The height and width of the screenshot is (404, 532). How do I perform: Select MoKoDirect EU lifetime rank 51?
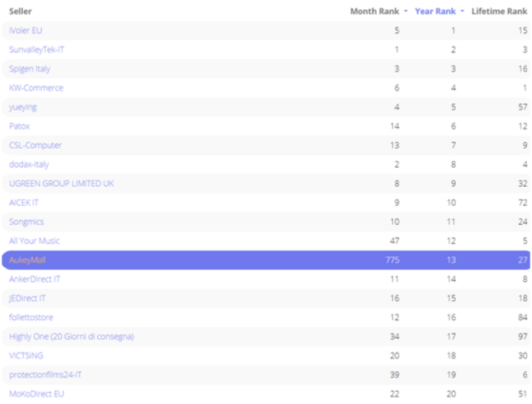point(522,394)
